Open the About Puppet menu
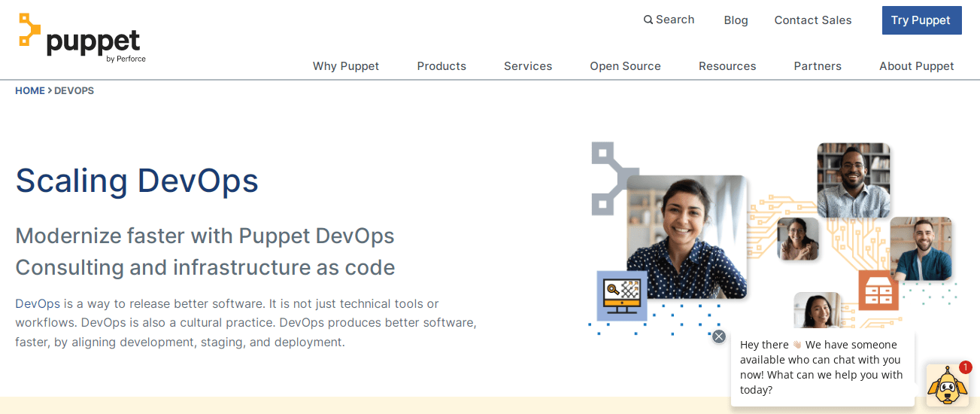 (x=917, y=66)
